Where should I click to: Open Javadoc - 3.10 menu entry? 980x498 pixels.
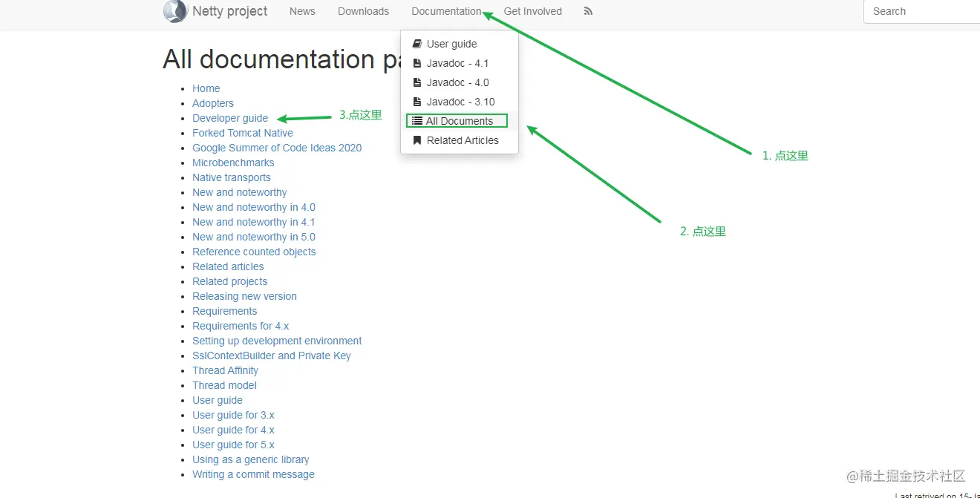[x=459, y=102]
